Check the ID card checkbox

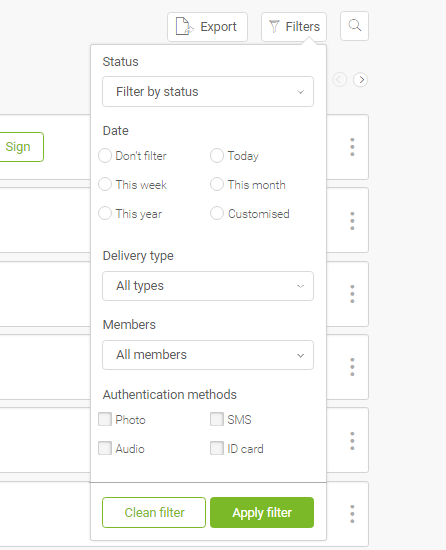click(x=217, y=448)
